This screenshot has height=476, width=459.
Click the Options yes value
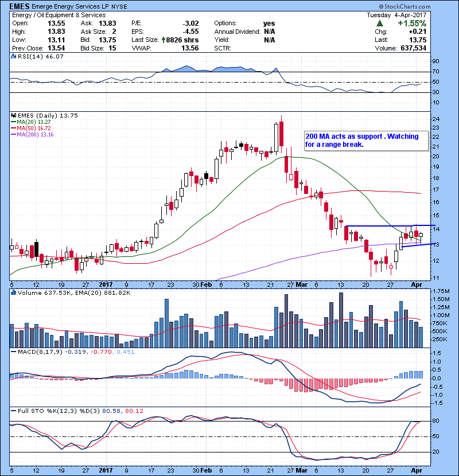(269, 24)
